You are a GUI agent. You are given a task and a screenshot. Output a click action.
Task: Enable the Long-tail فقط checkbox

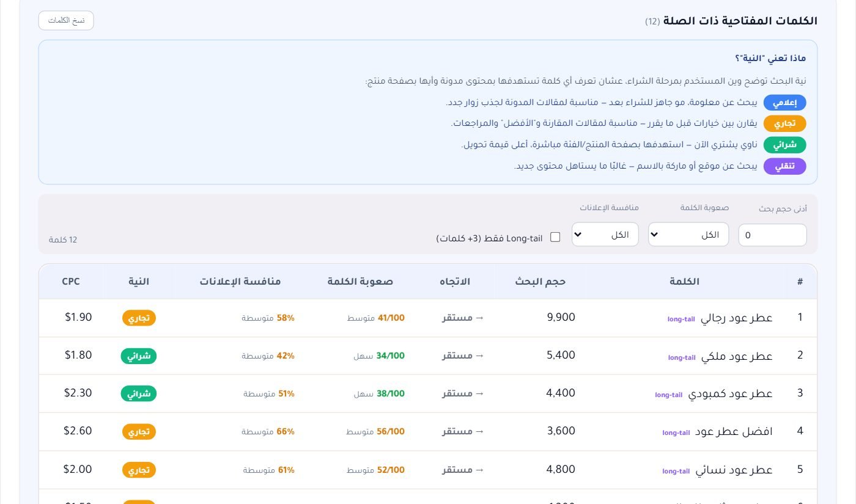click(x=555, y=237)
